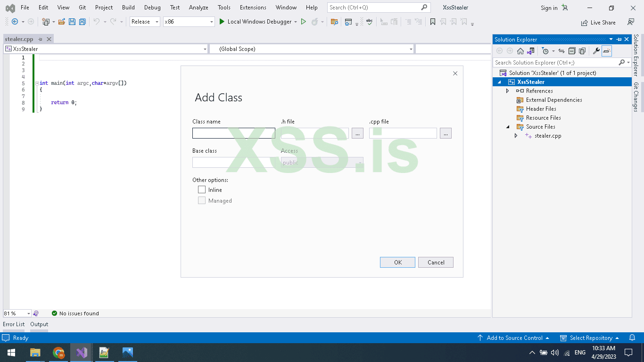The width and height of the screenshot is (644, 362).
Task: Browse for the .cpp file location
Action: [446, 133]
